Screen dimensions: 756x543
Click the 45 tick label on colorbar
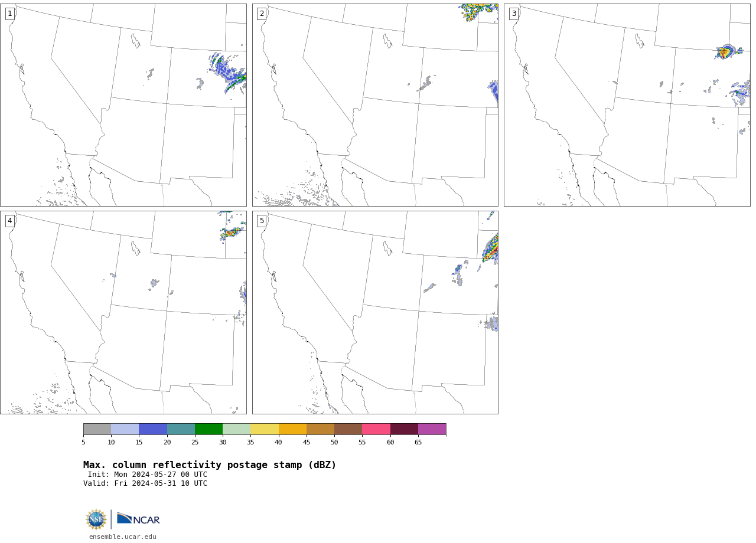pos(307,442)
